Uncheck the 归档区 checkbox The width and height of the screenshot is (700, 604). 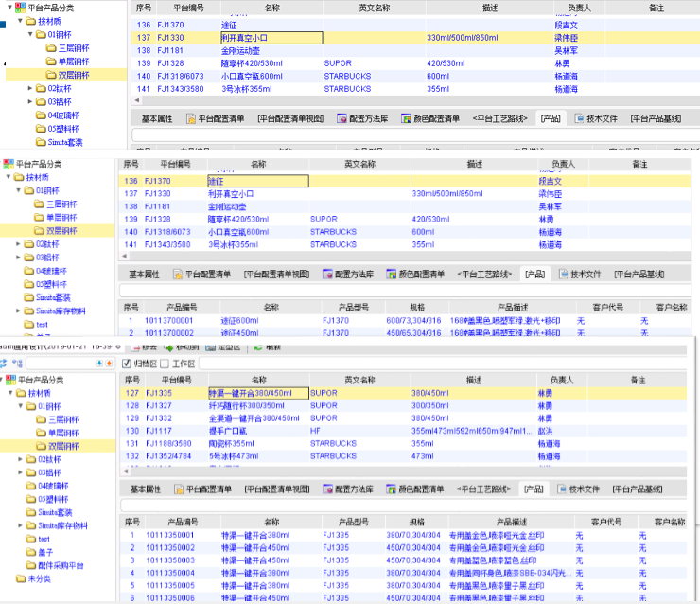127,364
